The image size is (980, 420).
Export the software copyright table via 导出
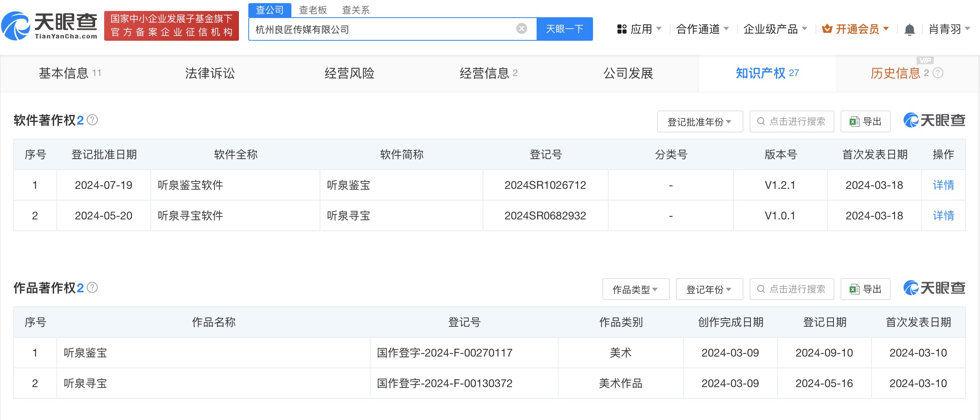coord(865,121)
